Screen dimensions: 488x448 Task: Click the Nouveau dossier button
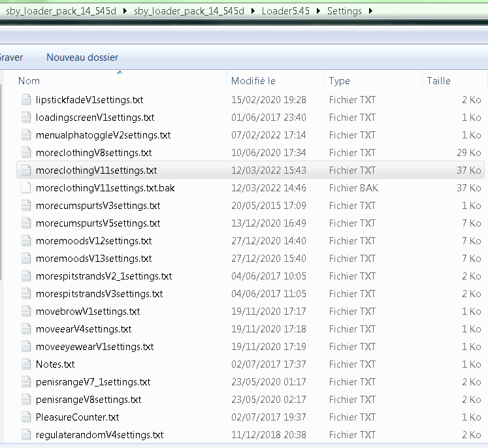click(x=82, y=57)
